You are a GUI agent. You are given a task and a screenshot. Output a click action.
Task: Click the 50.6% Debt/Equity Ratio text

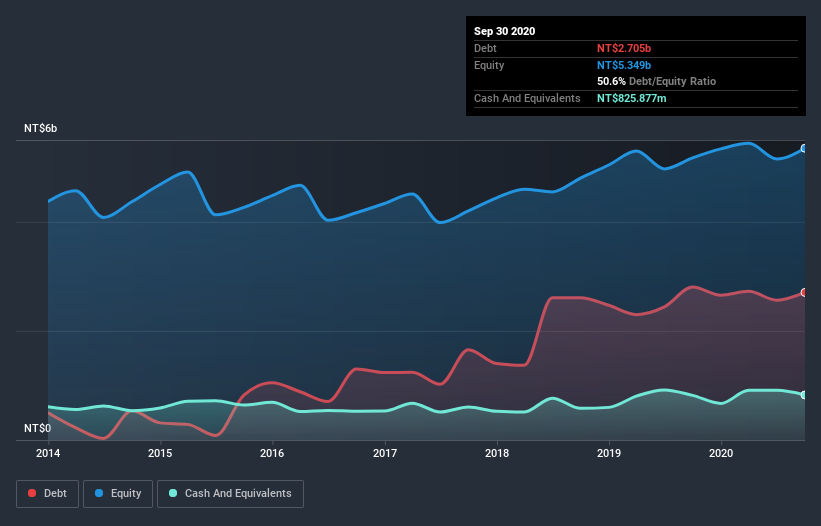tap(656, 82)
